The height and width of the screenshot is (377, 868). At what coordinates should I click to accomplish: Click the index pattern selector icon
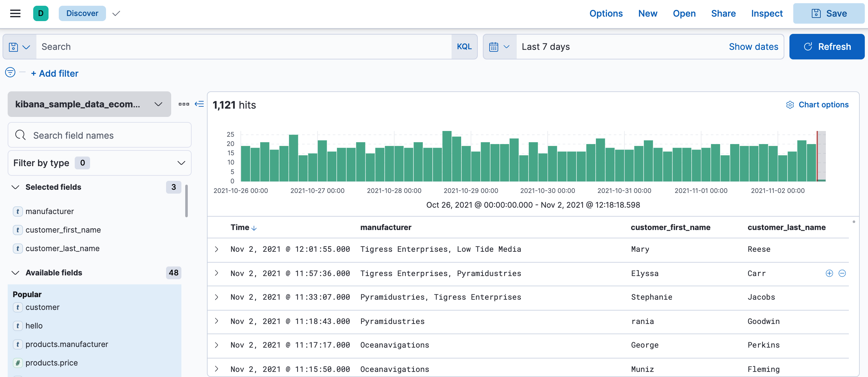(158, 104)
